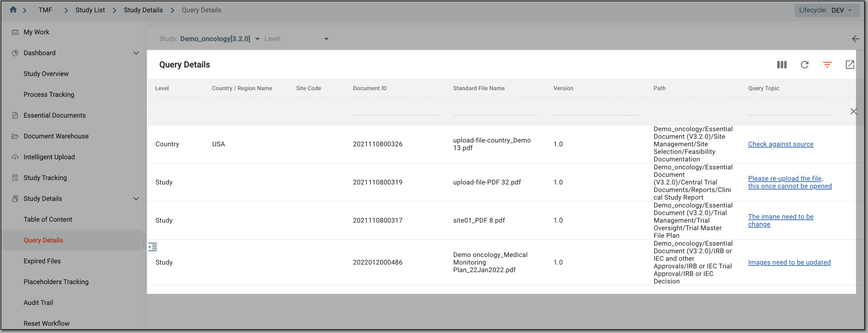Open the export/open-in-new-window icon

point(850,65)
